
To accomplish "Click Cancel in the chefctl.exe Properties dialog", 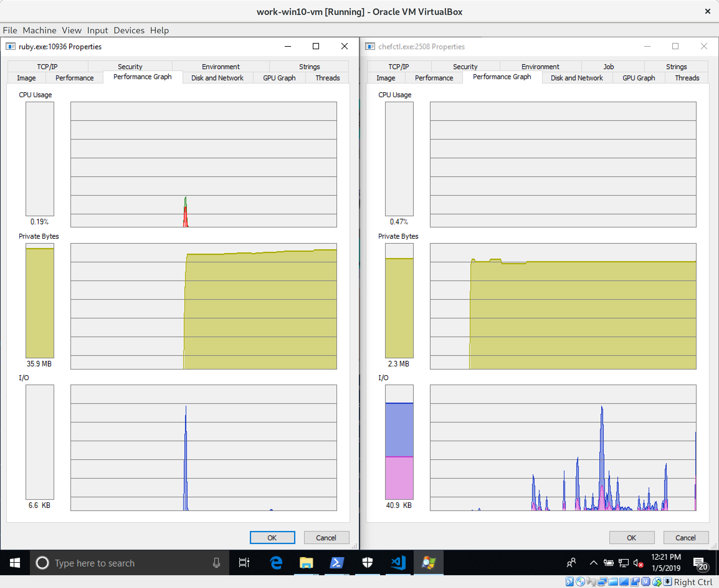I will (x=685, y=538).
